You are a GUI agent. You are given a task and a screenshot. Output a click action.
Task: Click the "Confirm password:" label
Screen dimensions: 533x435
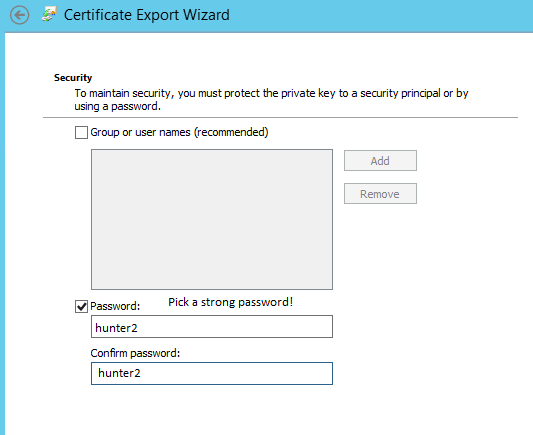click(135, 353)
